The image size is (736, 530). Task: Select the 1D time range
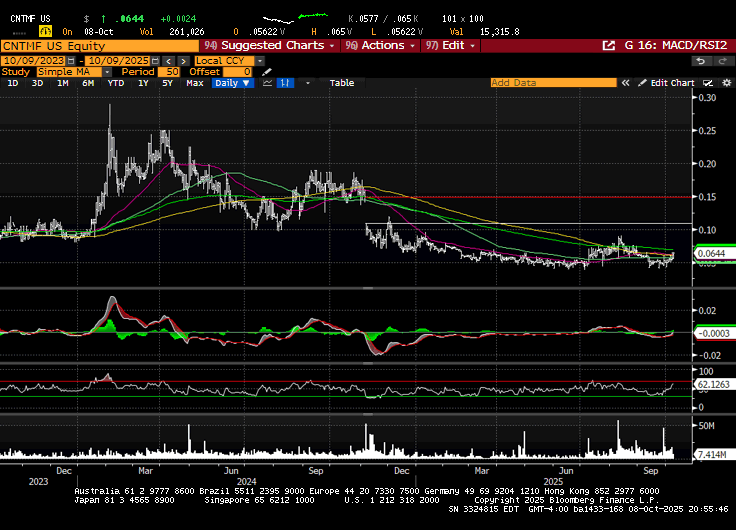(13, 83)
